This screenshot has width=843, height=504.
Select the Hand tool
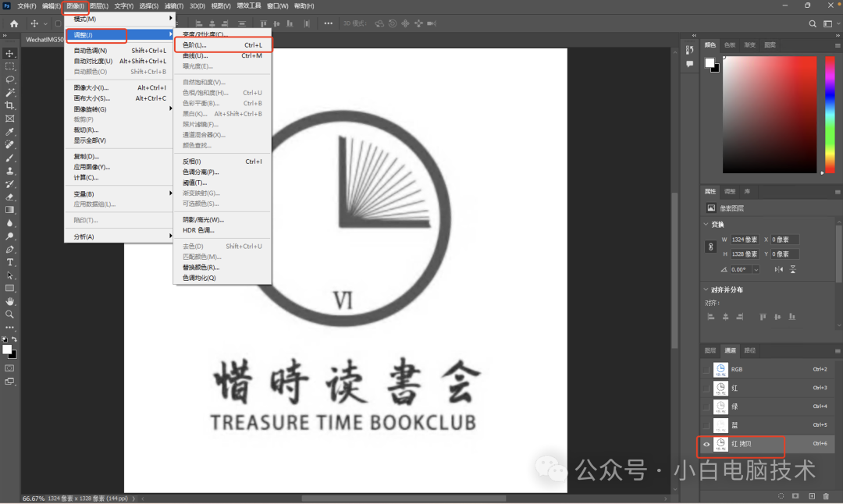9,301
